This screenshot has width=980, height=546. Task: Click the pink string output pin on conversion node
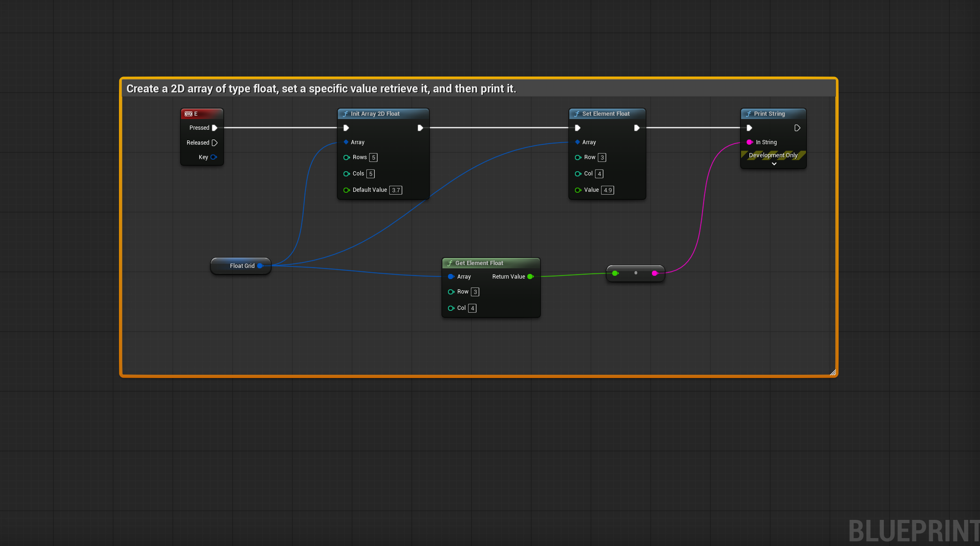click(655, 273)
